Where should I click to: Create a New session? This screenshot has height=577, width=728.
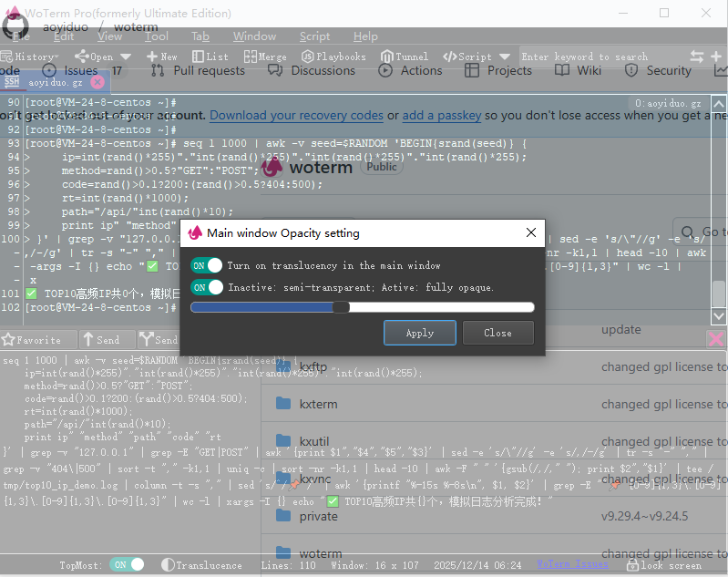click(161, 57)
